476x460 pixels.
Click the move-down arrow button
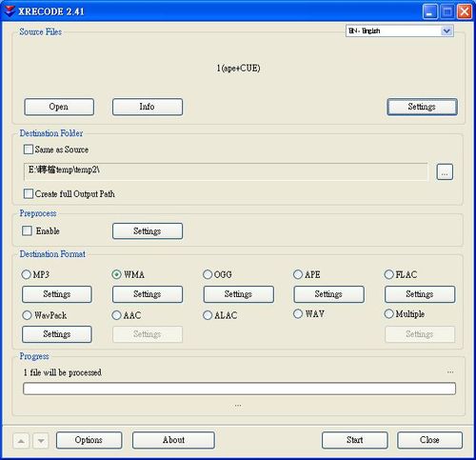pos(41,441)
